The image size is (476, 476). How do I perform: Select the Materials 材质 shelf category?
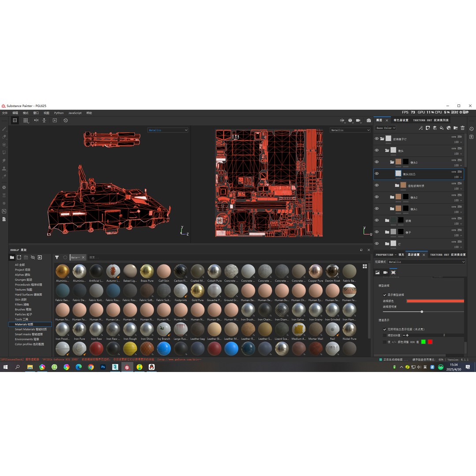(30, 324)
